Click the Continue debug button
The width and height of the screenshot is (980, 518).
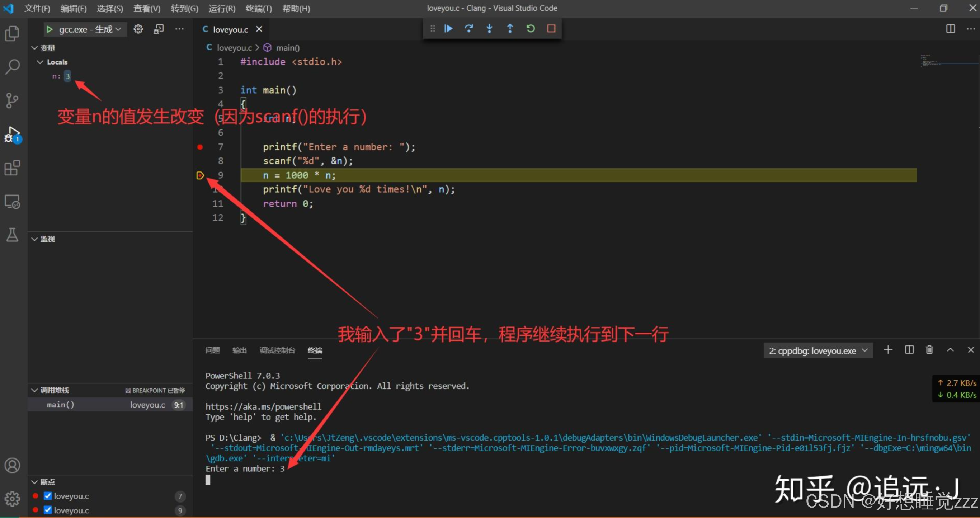[448, 29]
